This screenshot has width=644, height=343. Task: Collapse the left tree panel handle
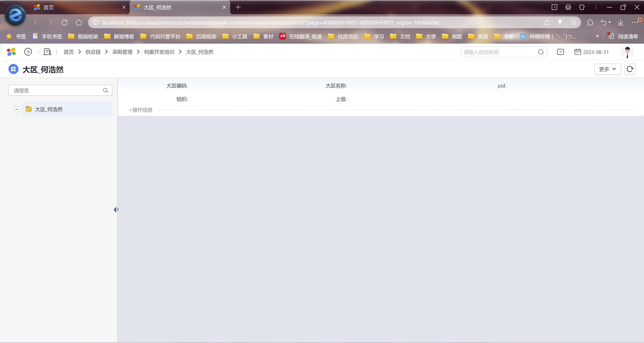(116, 210)
